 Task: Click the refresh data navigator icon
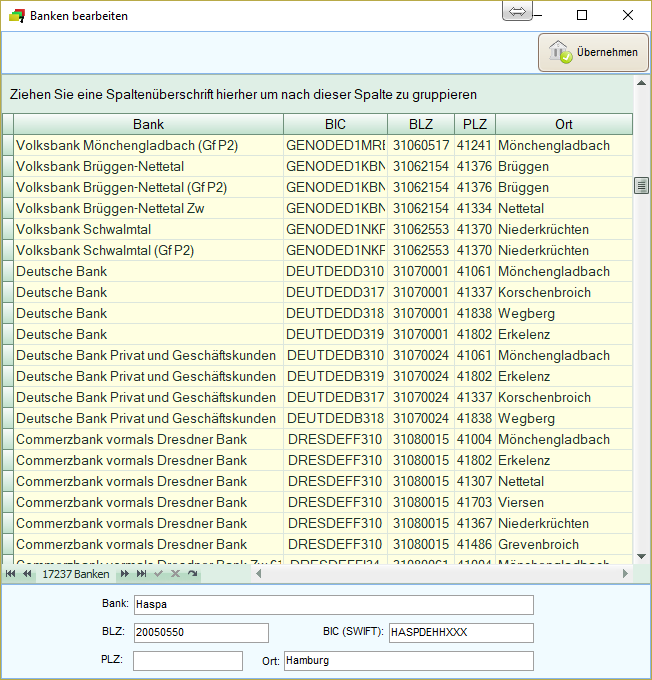coord(192,574)
